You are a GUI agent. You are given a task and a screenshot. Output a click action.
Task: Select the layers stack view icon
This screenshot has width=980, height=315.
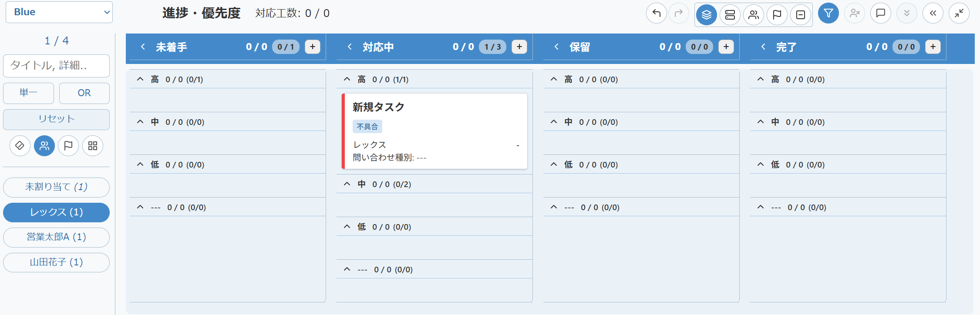(707, 15)
